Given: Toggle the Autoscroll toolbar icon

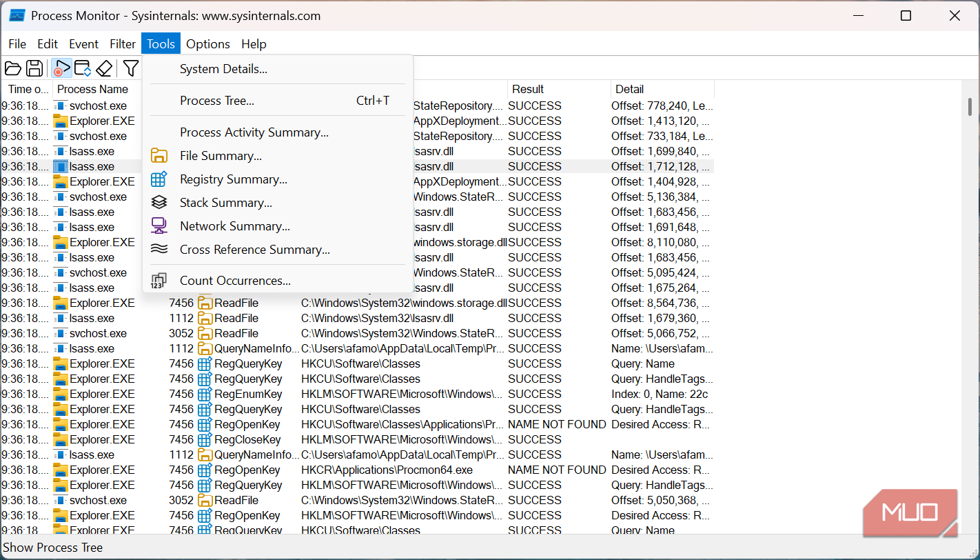Looking at the screenshot, I should pos(83,68).
